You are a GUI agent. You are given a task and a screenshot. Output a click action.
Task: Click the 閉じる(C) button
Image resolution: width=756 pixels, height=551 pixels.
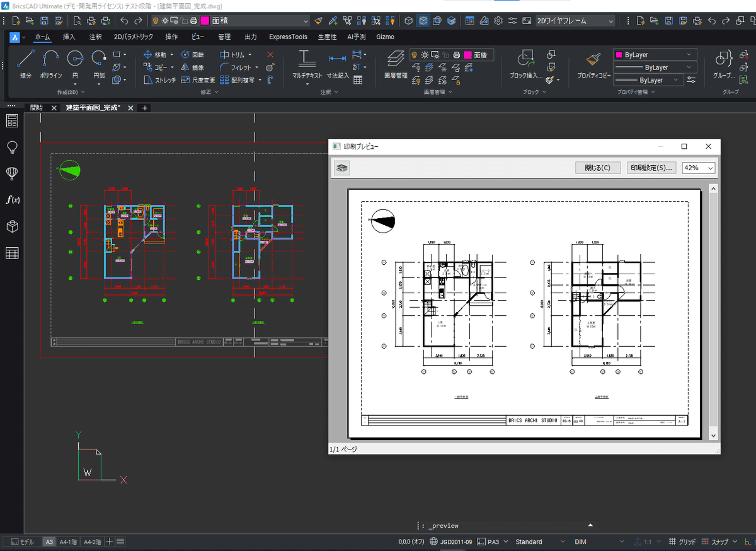(x=597, y=168)
